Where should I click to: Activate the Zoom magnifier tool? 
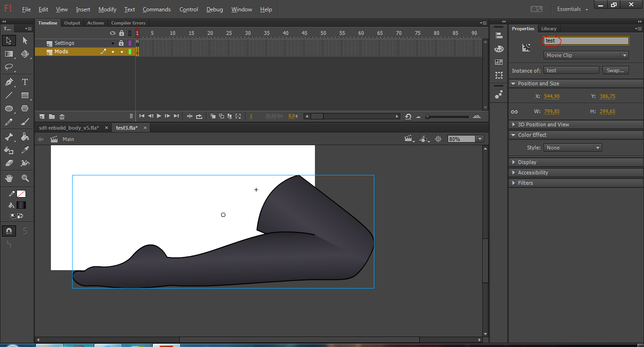pos(25,178)
